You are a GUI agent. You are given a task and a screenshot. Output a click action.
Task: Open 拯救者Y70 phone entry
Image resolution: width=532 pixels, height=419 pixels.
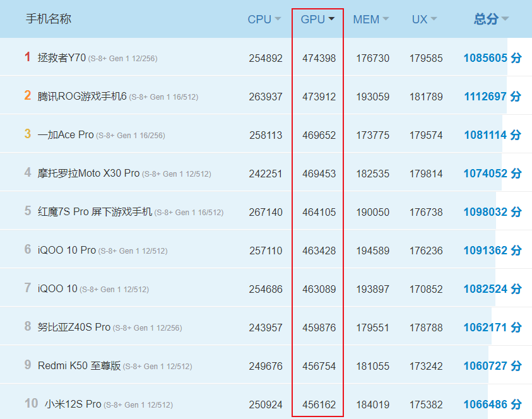point(62,58)
